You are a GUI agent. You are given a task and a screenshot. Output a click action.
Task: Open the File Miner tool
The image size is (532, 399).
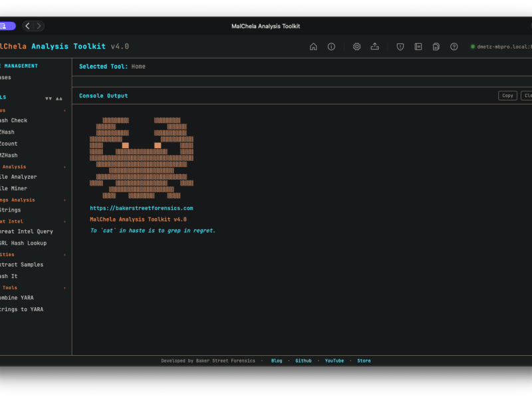coord(13,188)
